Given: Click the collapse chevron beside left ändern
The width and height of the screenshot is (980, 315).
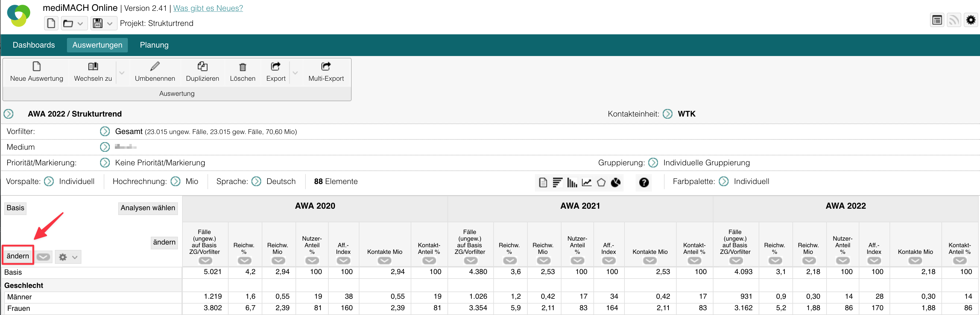Looking at the screenshot, I should (43, 257).
